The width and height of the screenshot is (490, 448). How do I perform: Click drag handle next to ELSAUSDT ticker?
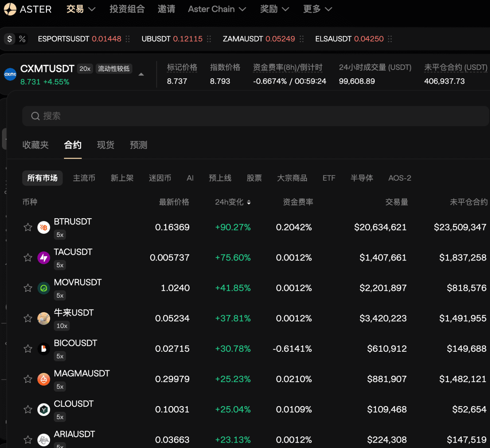pyautogui.click(x=390, y=39)
